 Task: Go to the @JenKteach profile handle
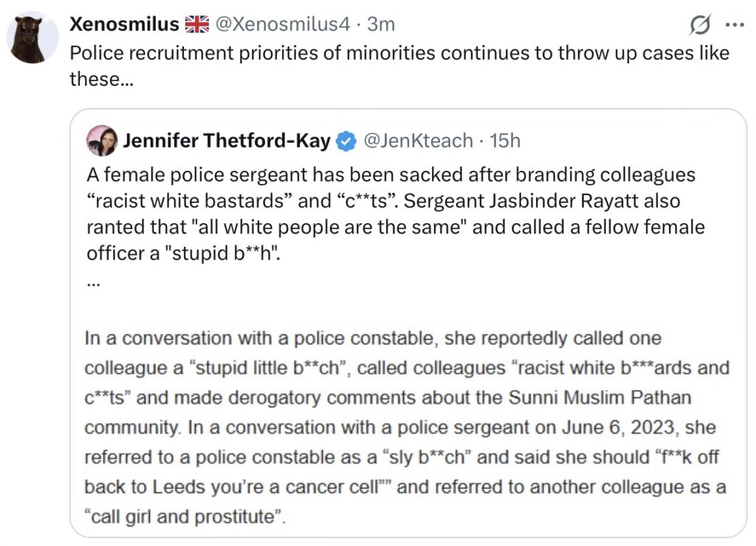418,140
